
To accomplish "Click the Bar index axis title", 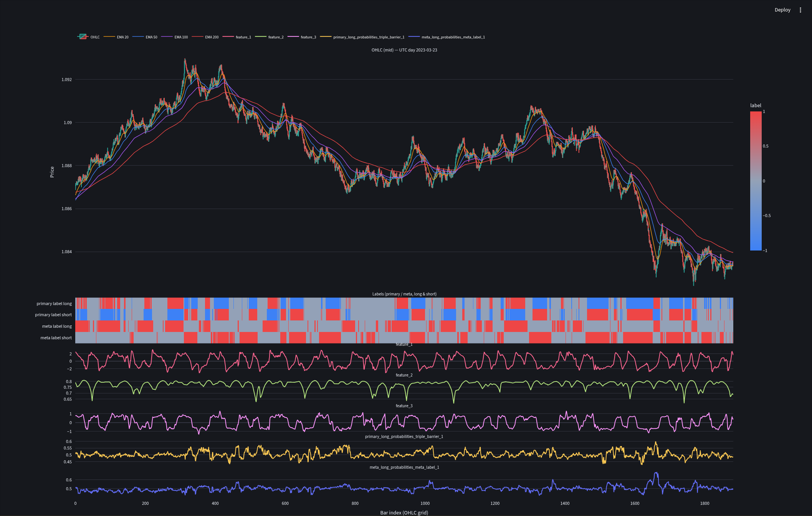I will (404, 513).
